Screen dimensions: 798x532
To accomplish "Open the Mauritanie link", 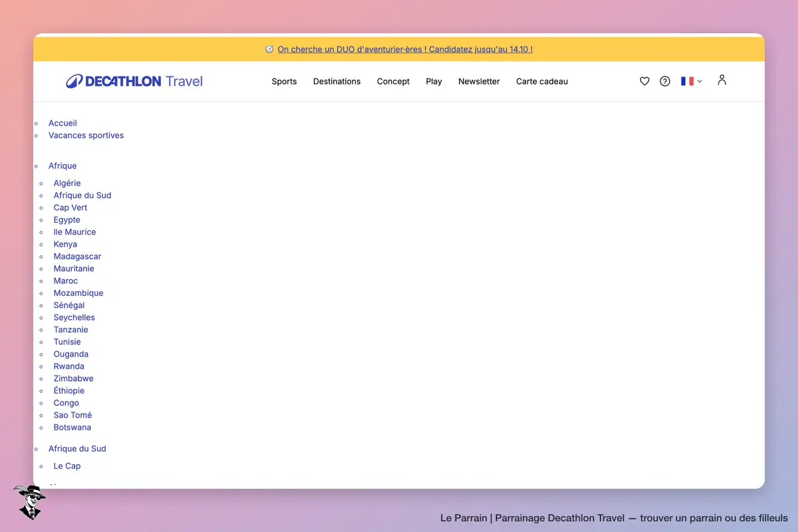I will tap(74, 269).
